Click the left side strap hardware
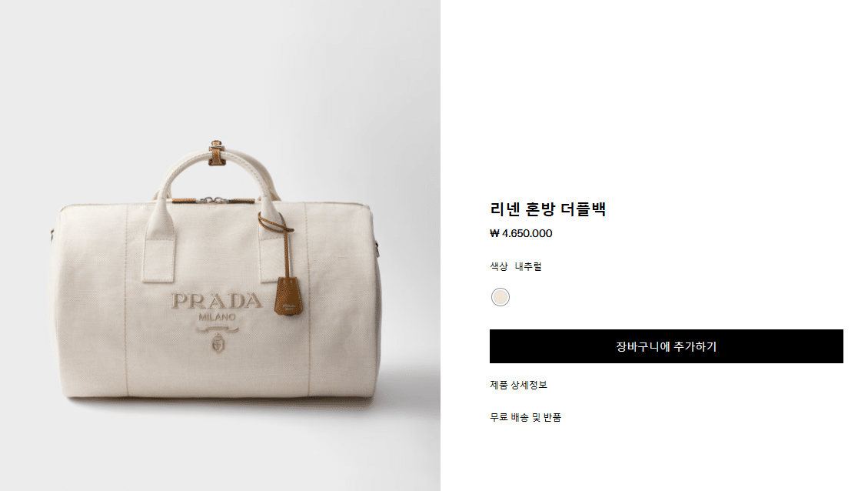This screenshot has width=868, height=491. point(52,233)
